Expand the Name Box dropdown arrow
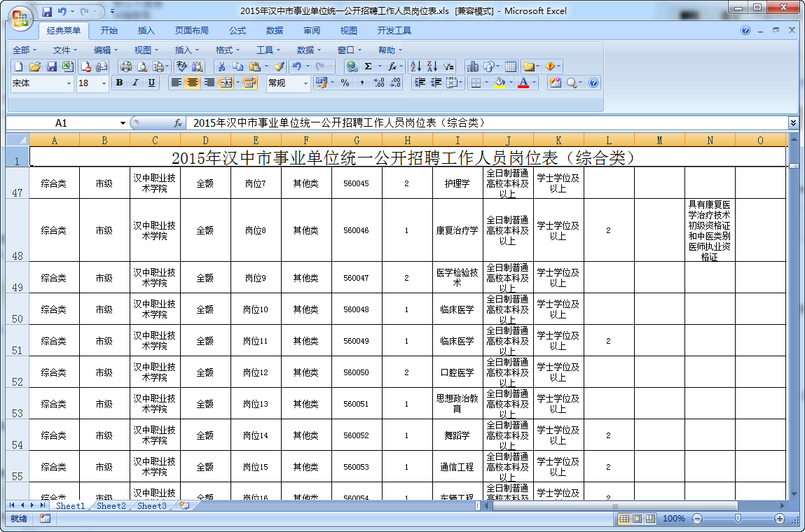This screenshot has width=805, height=532. (x=123, y=123)
